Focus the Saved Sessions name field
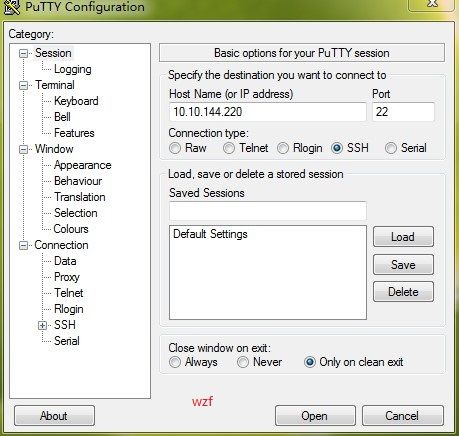This screenshot has width=459, height=436. (x=268, y=211)
